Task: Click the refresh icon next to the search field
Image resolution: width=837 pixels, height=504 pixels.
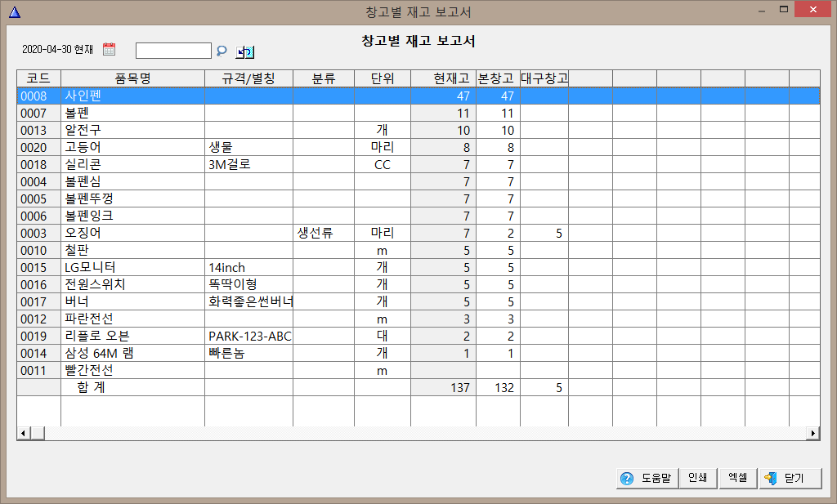Action: click(x=245, y=51)
